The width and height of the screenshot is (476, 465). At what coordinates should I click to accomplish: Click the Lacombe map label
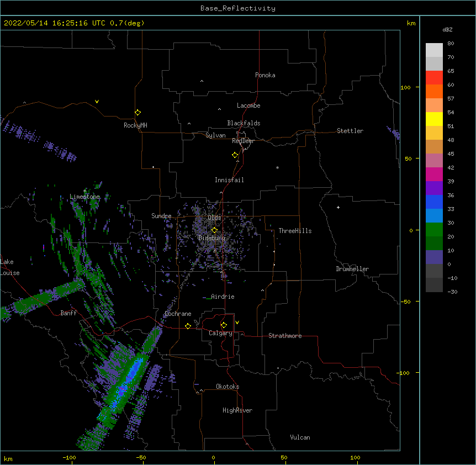[x=248, y=105]
